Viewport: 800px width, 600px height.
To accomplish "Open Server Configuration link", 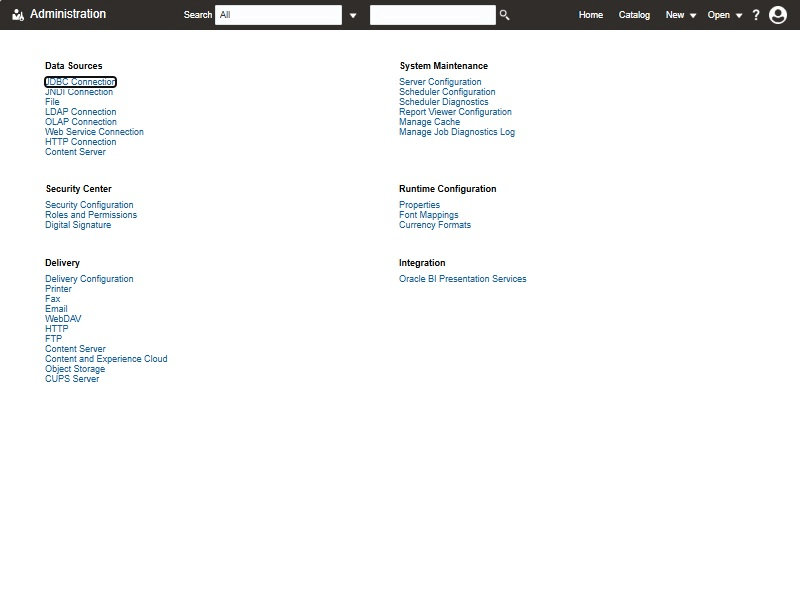I will 440,82.
